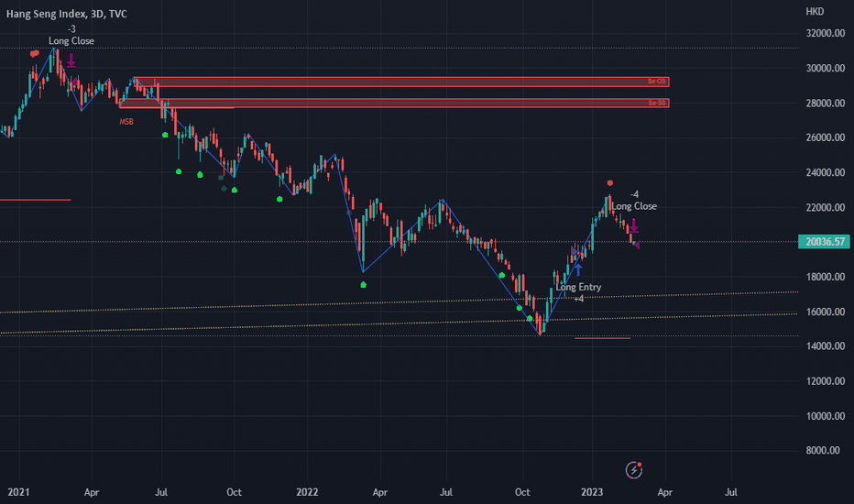Click the '-4' trade label near 2023

click(x=634, y=194)
